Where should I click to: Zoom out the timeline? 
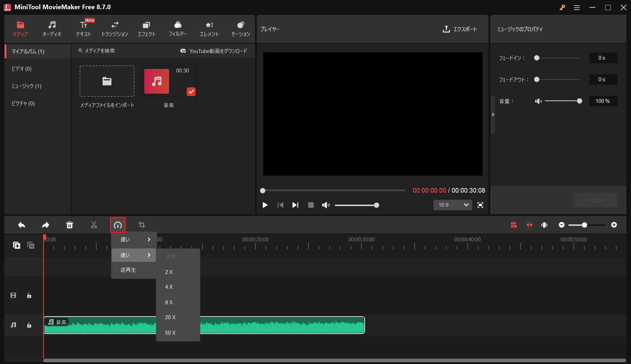(x=561, y=225)
